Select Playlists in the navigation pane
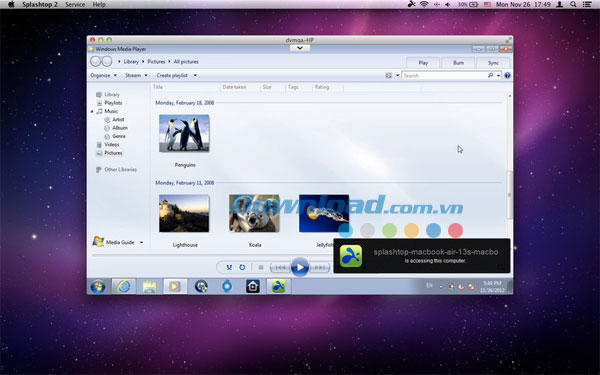This screenshot has height=375, width=600. point(109,103)
